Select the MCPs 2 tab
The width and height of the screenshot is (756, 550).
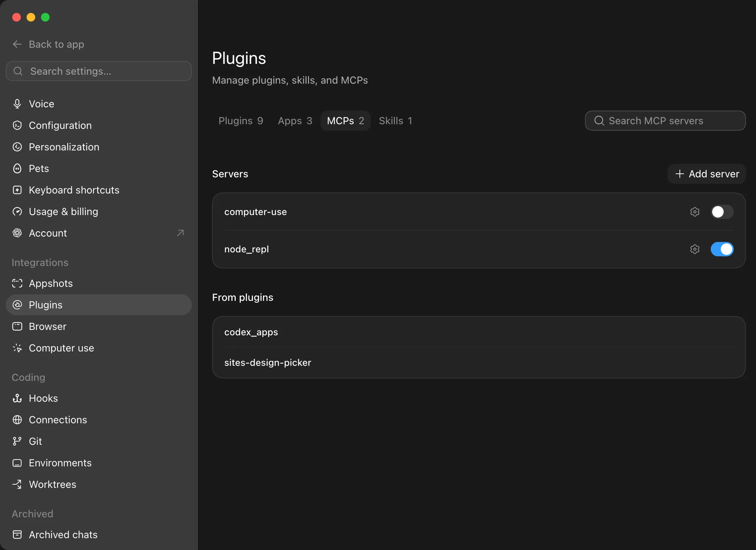pos(346,121)
